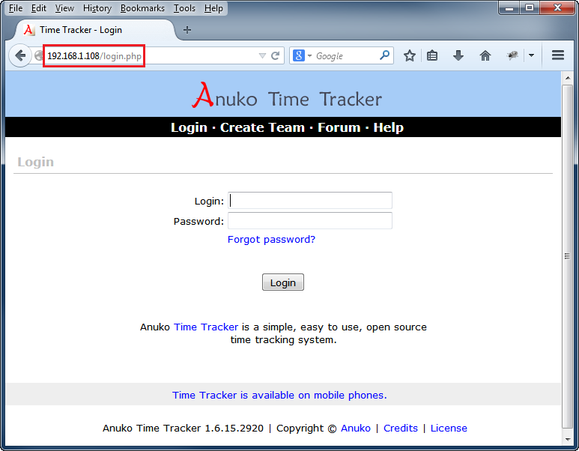
Task: Click the scrollbar up arrow
Action: (567, 78)
